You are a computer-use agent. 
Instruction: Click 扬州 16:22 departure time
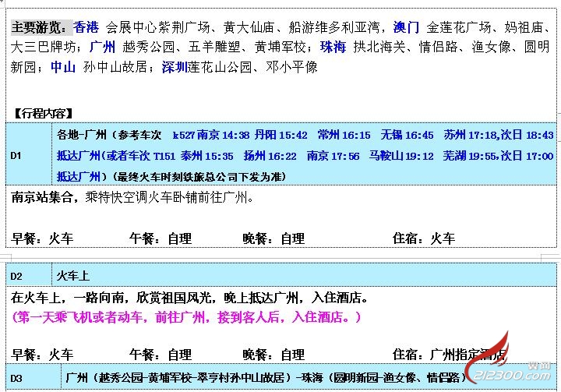point(270,156)
